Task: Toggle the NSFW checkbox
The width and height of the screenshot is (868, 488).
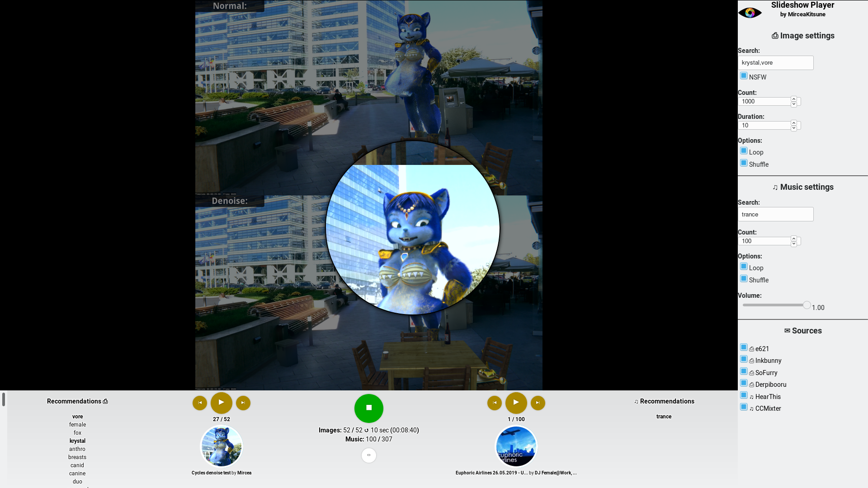Action: [x=744, y=76]
